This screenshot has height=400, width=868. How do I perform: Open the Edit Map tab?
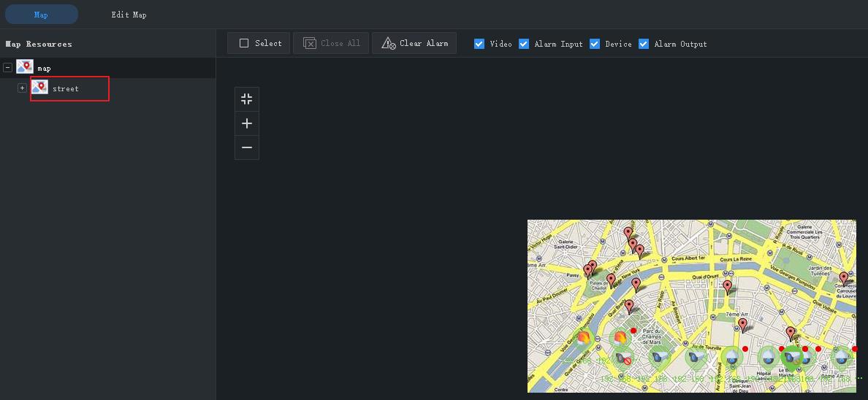click(129, 15)
